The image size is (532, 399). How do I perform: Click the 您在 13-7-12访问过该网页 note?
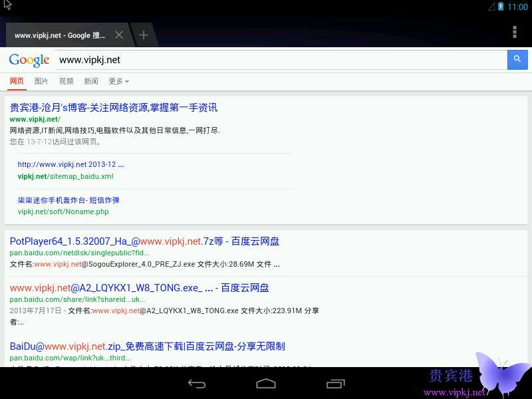56,142
